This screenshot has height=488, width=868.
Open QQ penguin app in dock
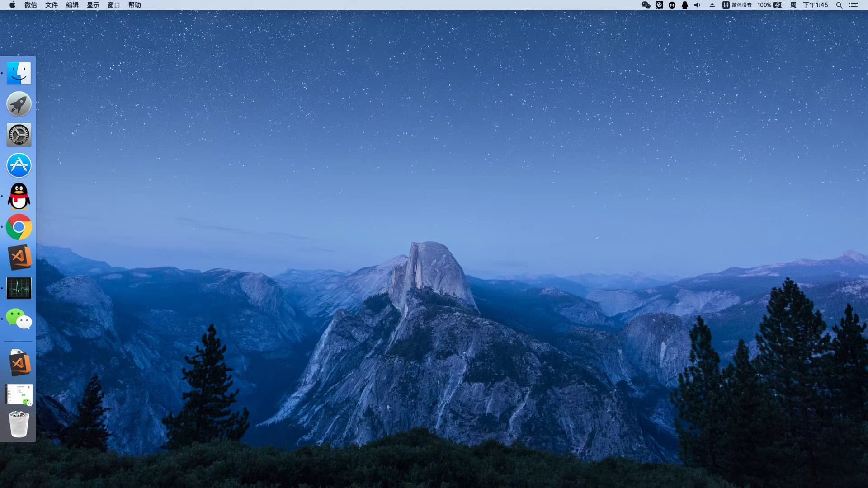point(19,196)
